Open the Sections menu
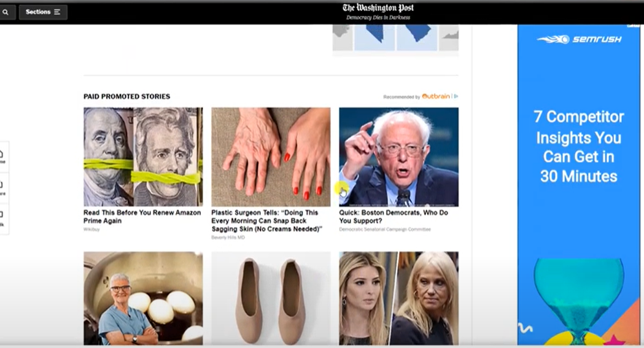This screenshot has height=348, width=644. (x=43, y=12)
